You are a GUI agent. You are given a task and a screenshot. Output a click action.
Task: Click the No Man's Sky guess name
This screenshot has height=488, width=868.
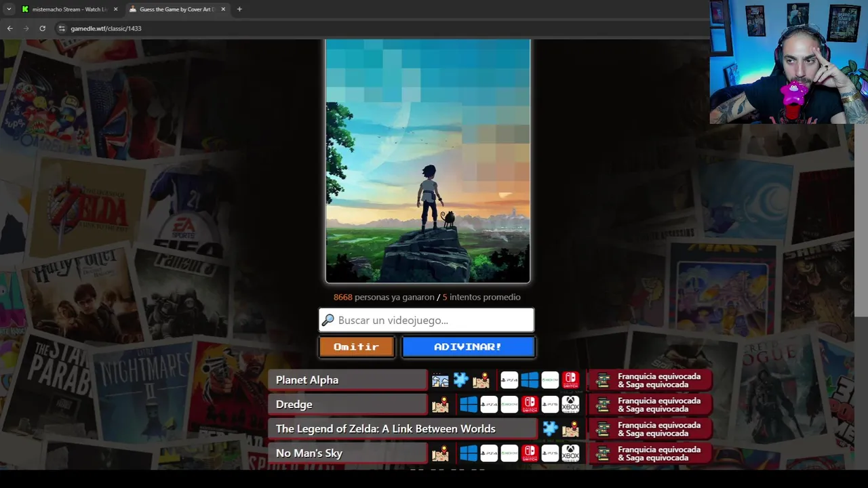(x=309, y=453)
